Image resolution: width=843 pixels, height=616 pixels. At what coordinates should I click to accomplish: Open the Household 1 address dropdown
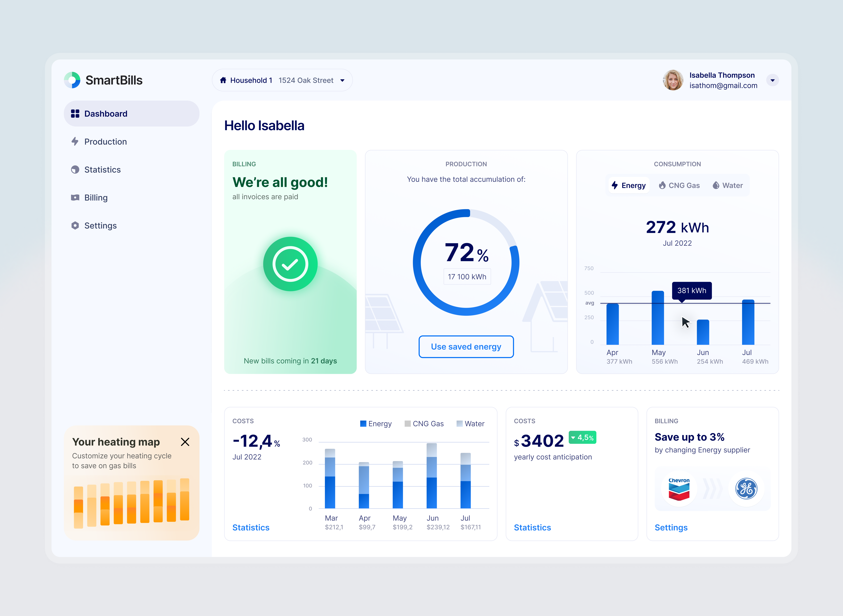[x=282, y=80]
